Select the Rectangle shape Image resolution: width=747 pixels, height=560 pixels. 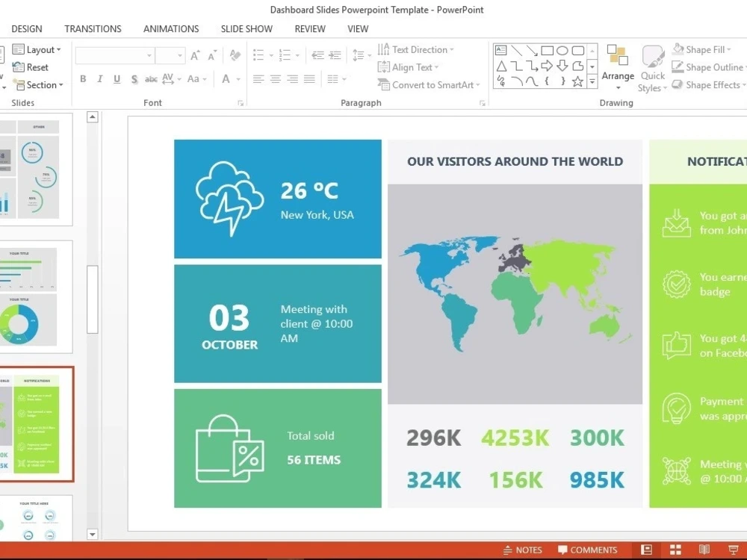click(x=547, y=50)
